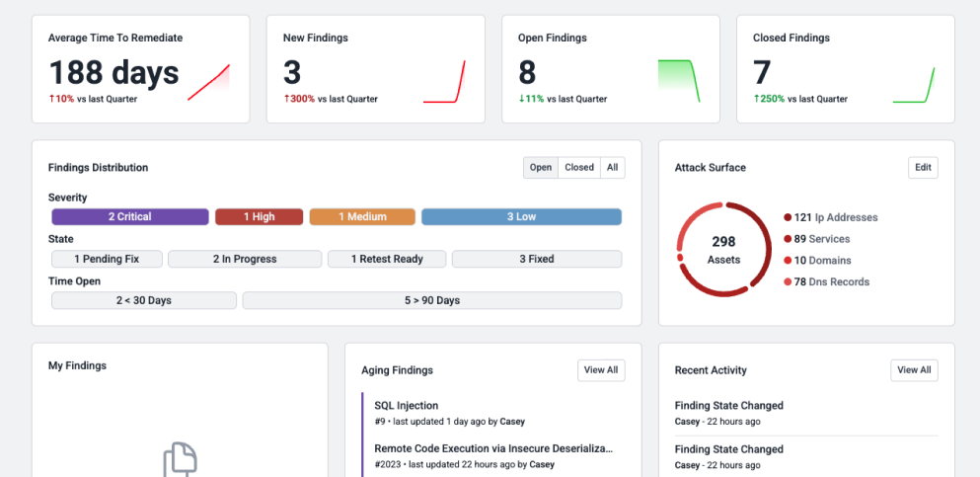Screen dimensions: 980x477
Task: Switch Findings Distribution to Closed
Action: [x=579, y=168]
